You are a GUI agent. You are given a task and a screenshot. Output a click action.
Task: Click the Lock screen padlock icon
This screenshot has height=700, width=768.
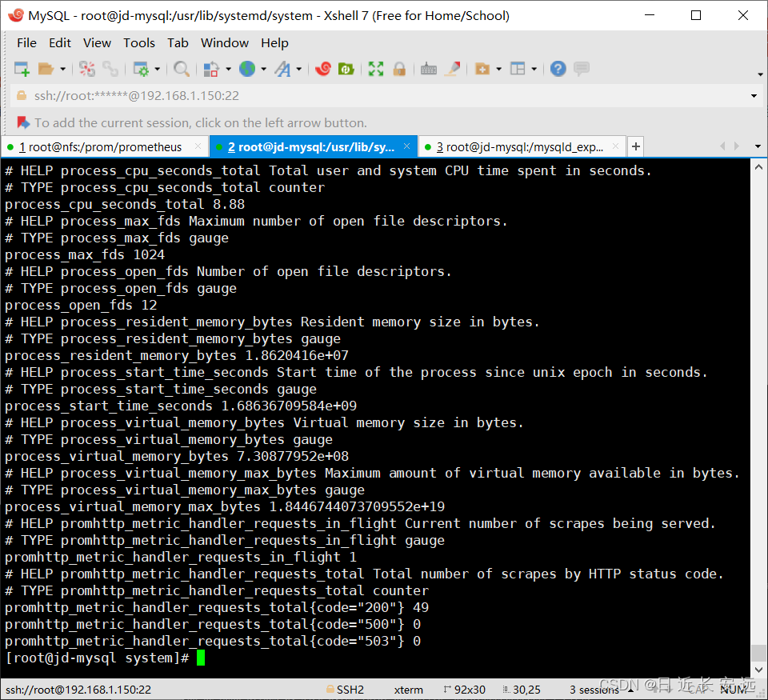[x=400, y=69]
